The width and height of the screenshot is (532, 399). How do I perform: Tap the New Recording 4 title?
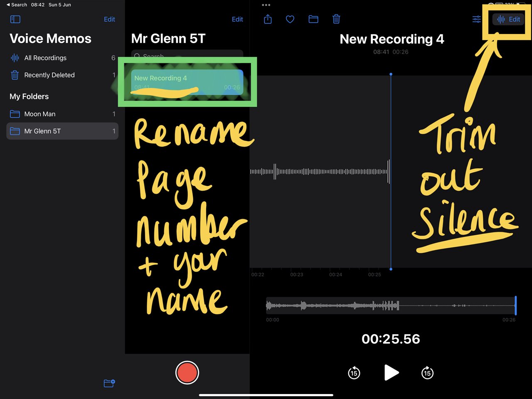click(392, 39)
